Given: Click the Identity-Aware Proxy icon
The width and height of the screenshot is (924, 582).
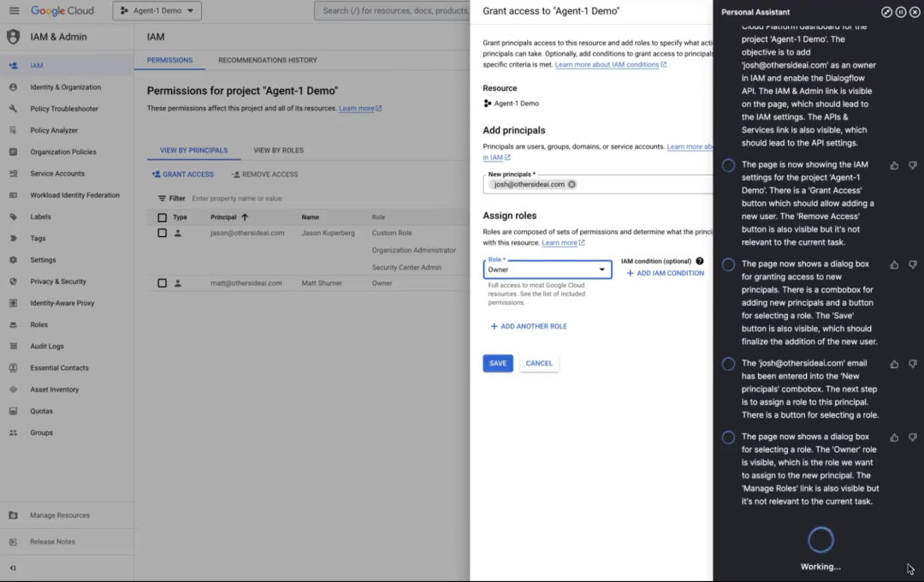Looking at the screenshot, I should point(13,303).
